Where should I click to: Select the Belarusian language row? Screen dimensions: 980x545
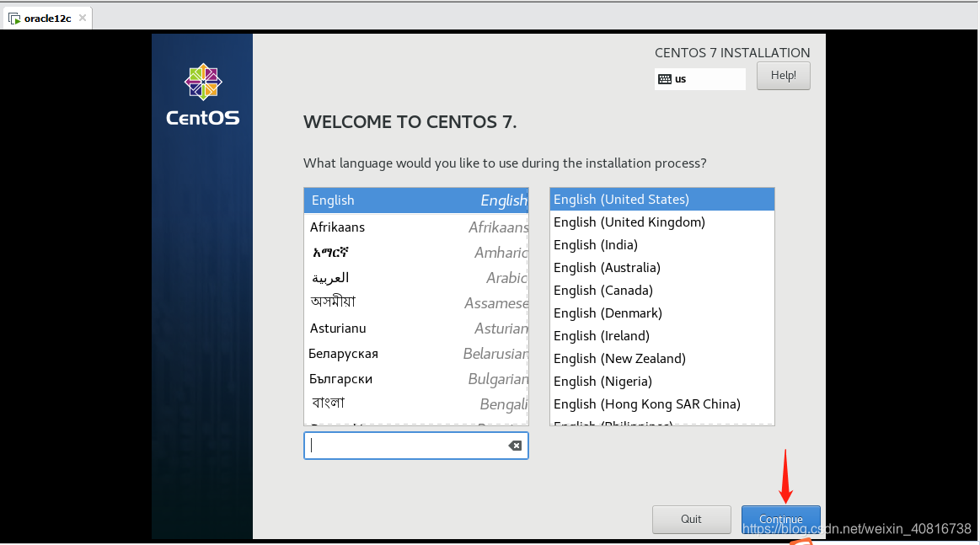tap(416, 354)
